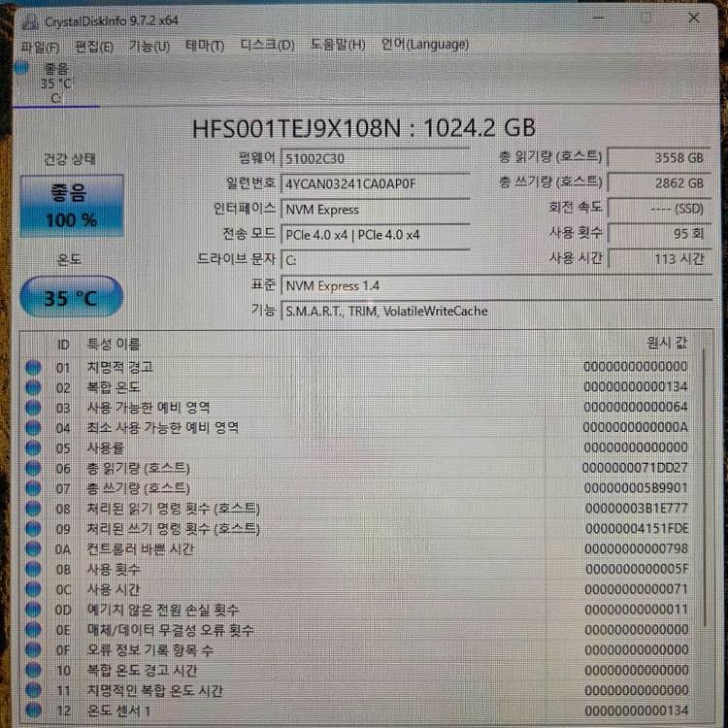Viewport: 728px width, 728px height.
Task: Click the status orb for row 0E
Action: coord(33,631)
